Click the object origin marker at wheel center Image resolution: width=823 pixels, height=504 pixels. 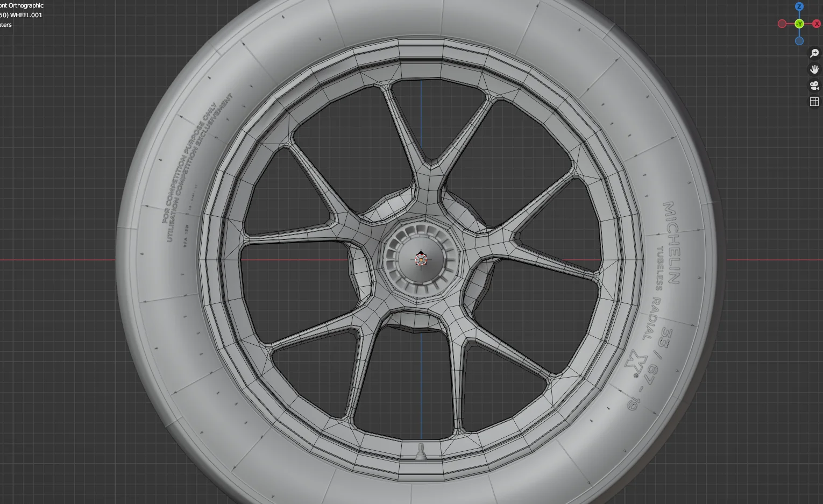(x=421, y=260)
